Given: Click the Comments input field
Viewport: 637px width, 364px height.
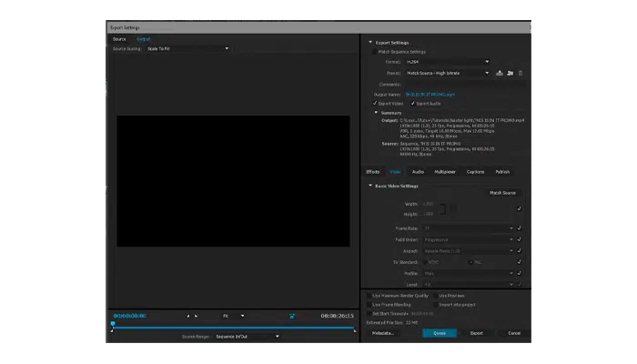Looking at the screenshot, I should (x=465, y=85).
